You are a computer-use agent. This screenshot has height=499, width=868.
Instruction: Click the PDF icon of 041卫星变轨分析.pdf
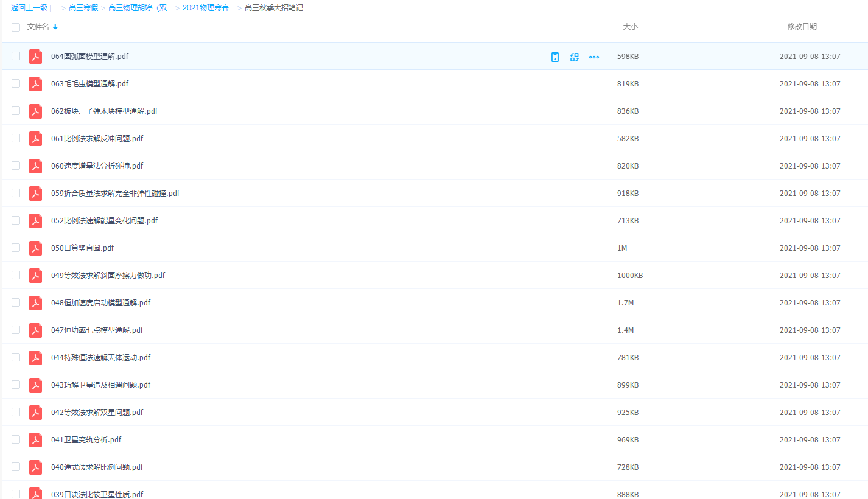(x=36, y=440)
